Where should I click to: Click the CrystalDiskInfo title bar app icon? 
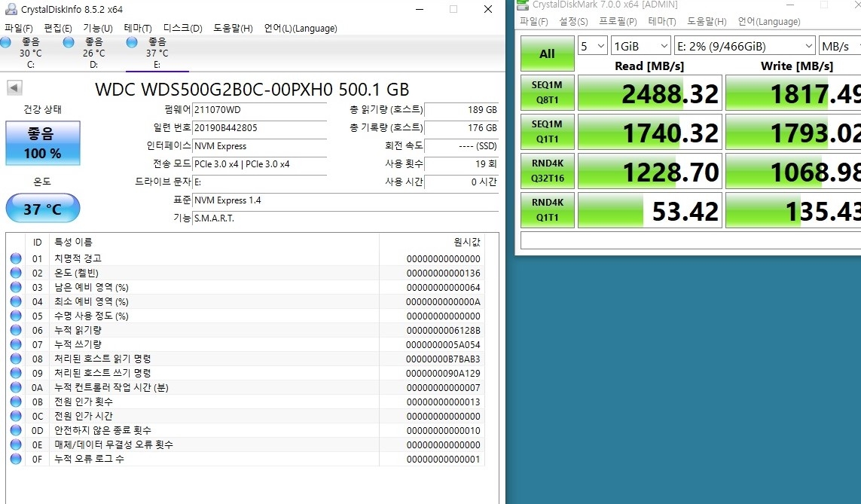coord(11,9)
